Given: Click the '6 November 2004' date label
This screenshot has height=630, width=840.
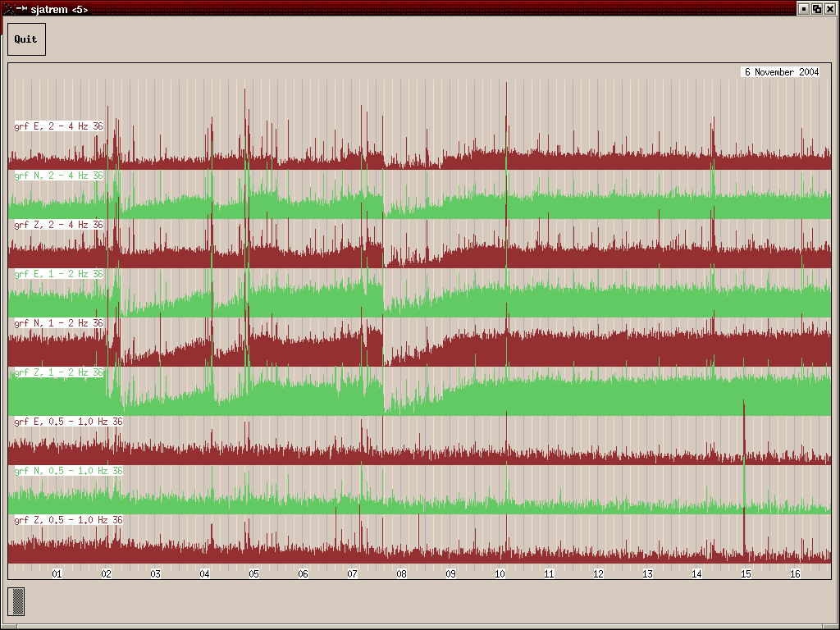Looking at the screenshot, I should (x=781, y=72).
